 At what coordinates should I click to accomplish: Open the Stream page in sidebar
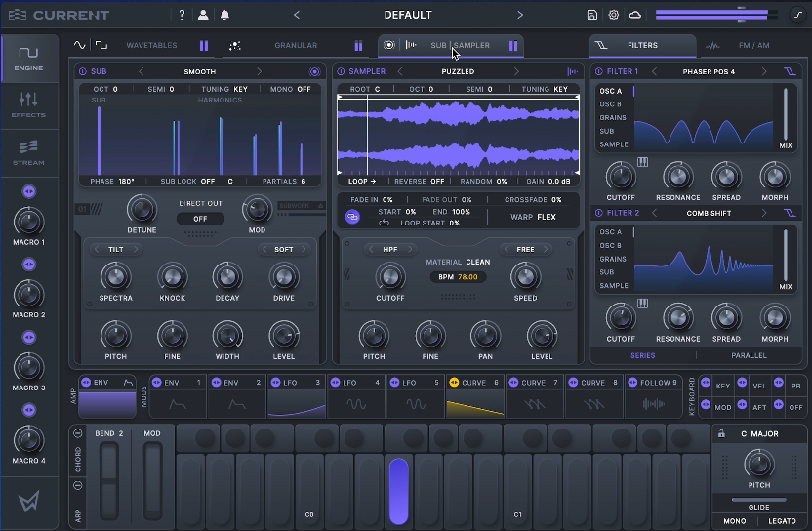pos(28,151)
